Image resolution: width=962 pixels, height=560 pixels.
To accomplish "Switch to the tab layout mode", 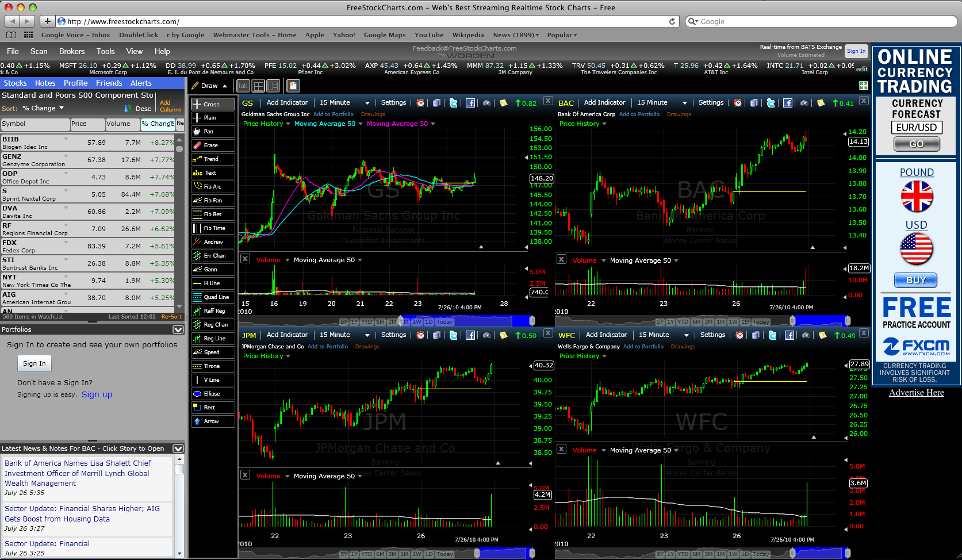I will click(x=243, y=86).
